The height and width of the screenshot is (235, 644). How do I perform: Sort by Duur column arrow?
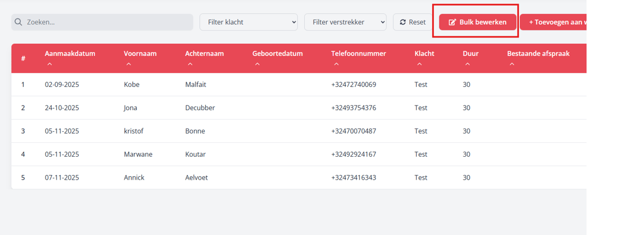click(x=467, y=65)
